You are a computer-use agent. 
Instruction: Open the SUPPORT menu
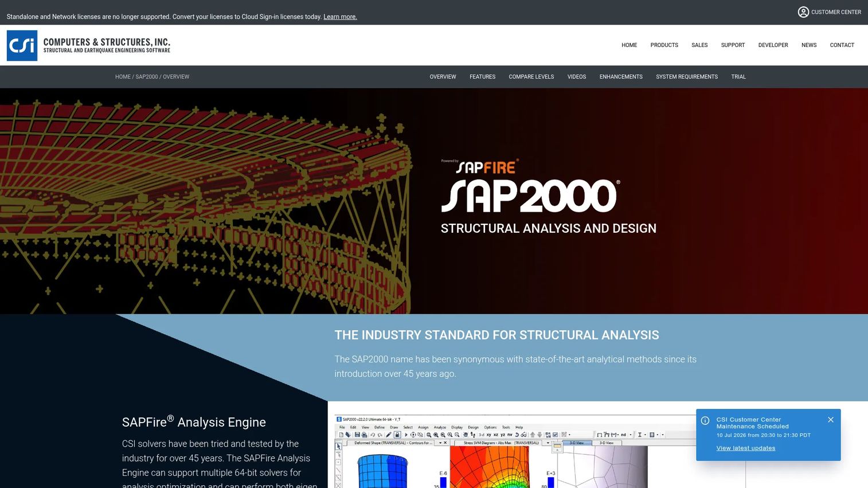[x=733, y=45]
